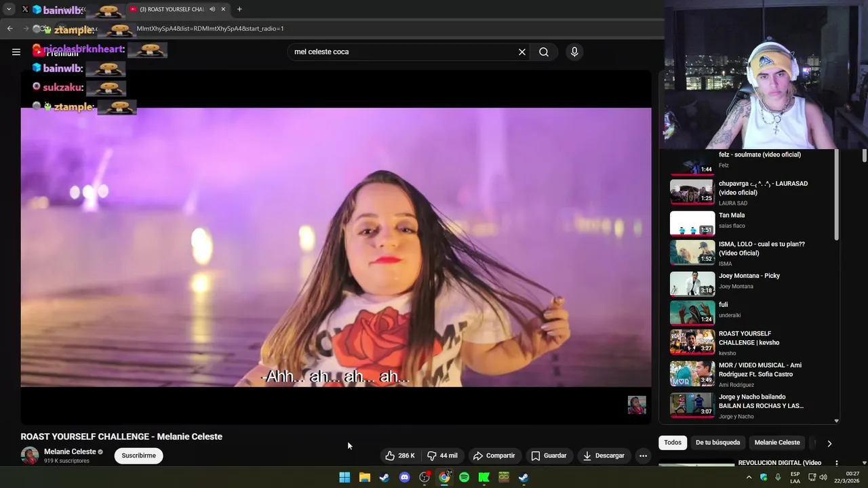Open the Windows Start menu
868x488 pixels.
(x=344, y=477)
